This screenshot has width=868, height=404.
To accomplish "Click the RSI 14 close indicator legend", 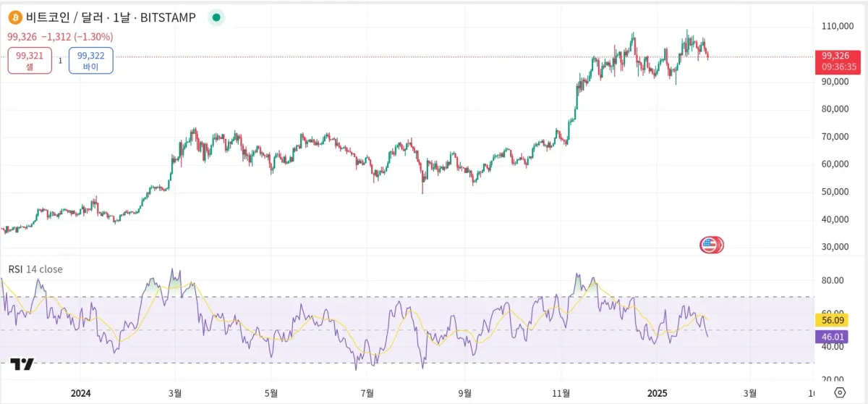I will pyautogui.click(x=35, y=269).
